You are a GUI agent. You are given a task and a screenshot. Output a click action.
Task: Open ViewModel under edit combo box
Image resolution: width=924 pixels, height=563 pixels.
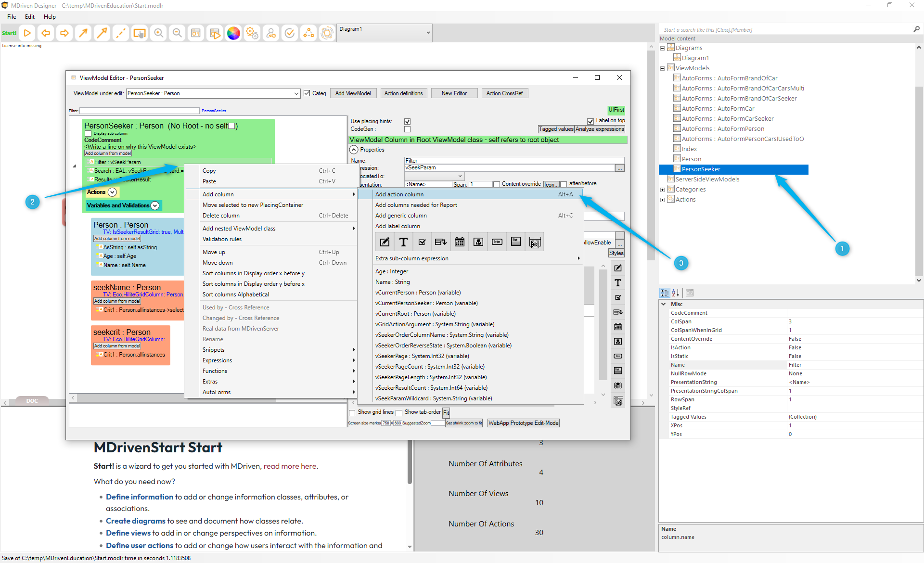point(296,93)
